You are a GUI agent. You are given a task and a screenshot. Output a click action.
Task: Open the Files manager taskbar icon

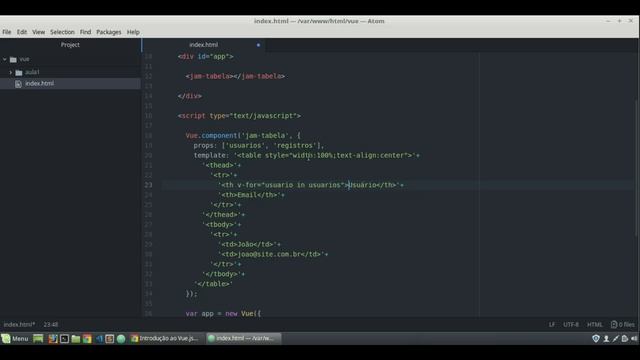(76, 338)
